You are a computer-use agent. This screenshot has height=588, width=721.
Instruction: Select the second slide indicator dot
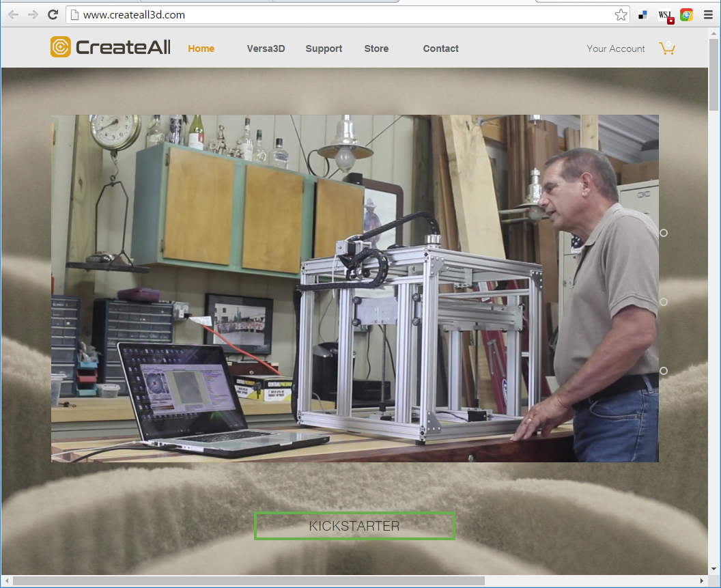[x=664, y=302]
